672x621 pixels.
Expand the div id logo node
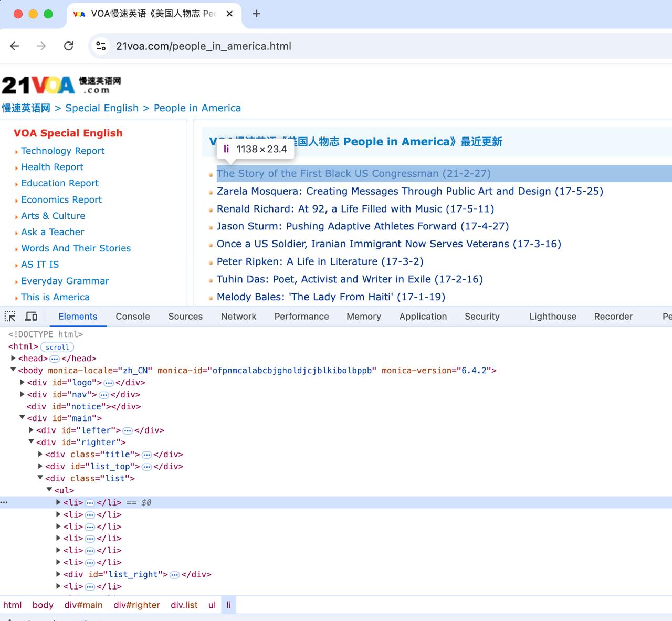[22, 382]
